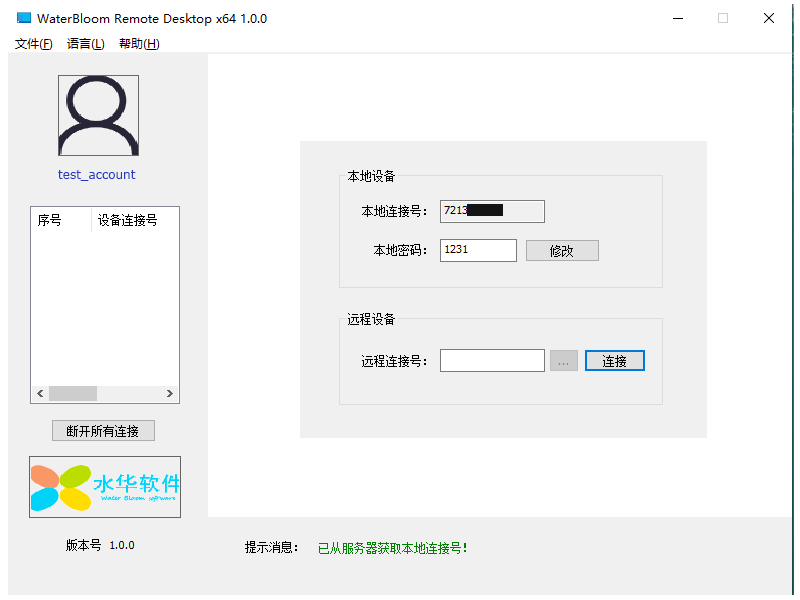This screenshot has width=800, height=600.
Task: Focus the 远程连接号 input field
Action: click(492, 361)
